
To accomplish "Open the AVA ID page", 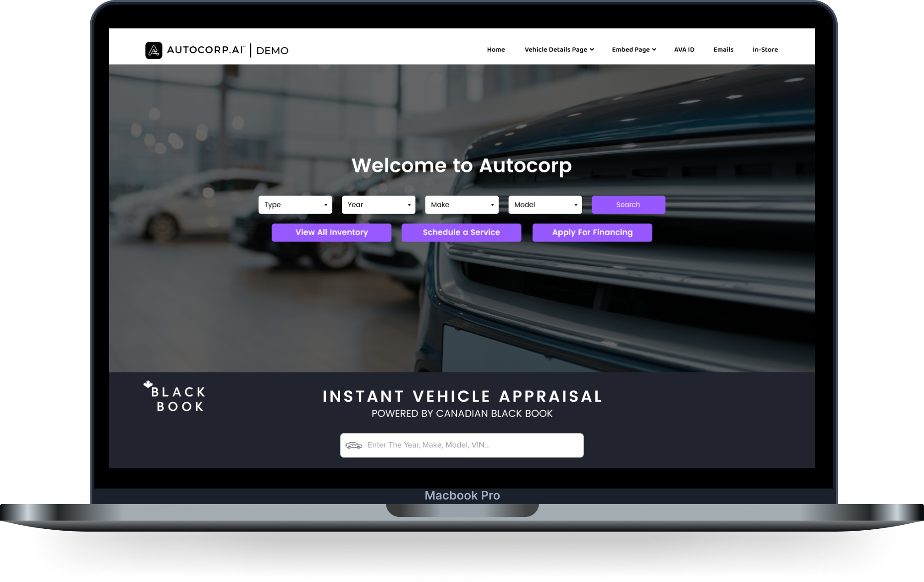I will point(684,49).
